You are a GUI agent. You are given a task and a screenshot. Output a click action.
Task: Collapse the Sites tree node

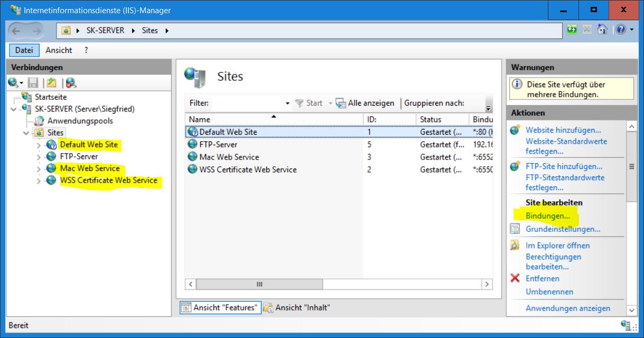[x=26, y=133]
